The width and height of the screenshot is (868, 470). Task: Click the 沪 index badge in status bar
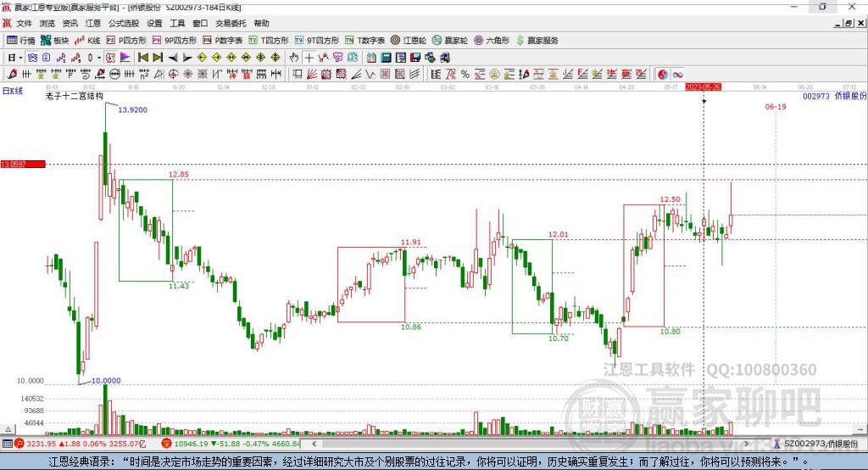pos(19,444)
